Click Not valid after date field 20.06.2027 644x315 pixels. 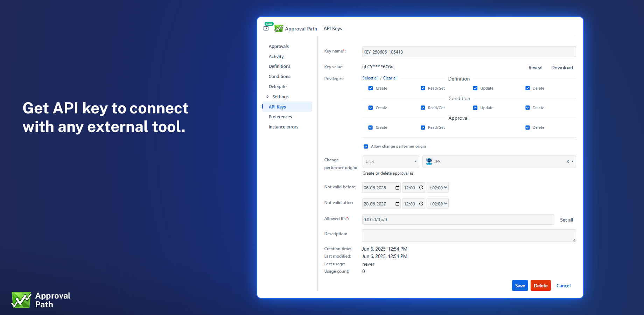(381, 204)
